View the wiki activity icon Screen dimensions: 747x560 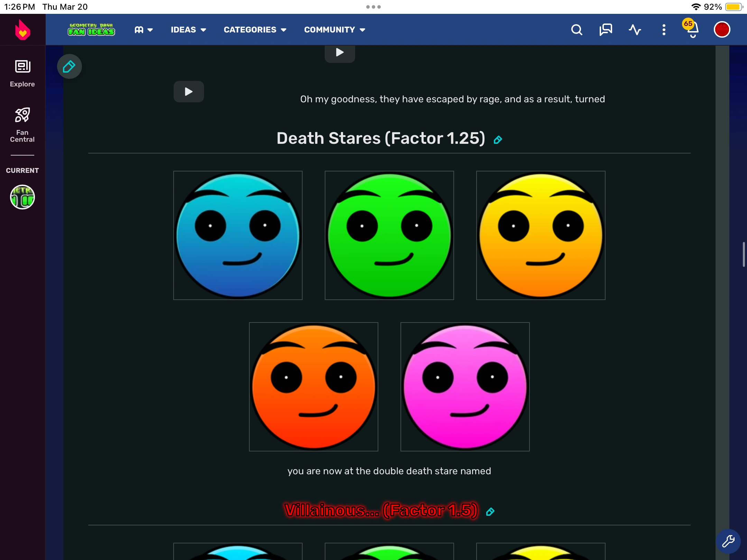[635, 30]
